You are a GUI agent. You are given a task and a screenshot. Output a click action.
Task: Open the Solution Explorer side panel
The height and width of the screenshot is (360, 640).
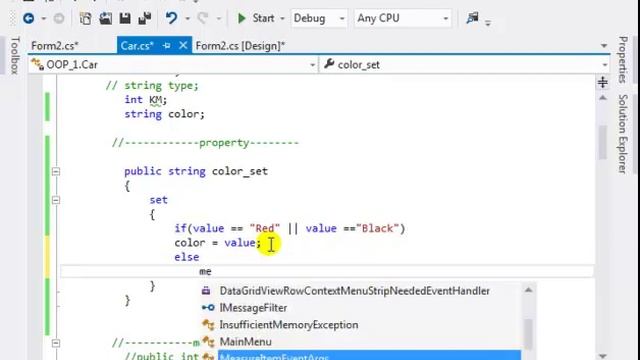coord(623,134)
